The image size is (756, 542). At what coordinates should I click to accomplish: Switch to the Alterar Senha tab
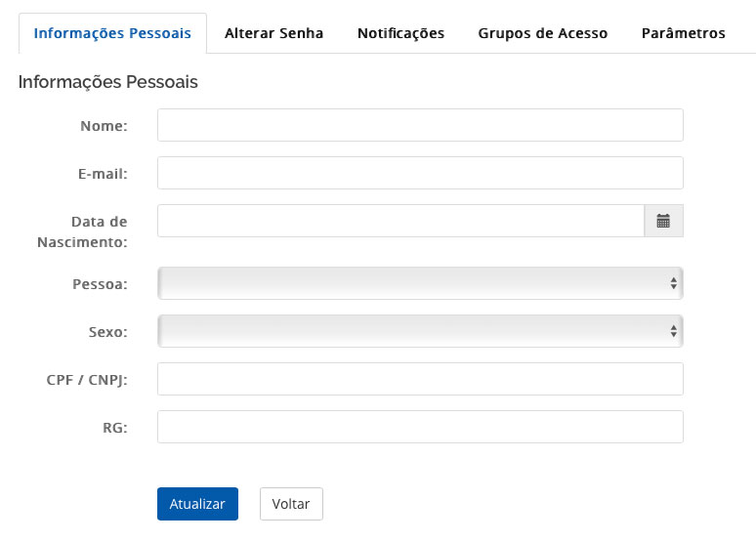273,33
